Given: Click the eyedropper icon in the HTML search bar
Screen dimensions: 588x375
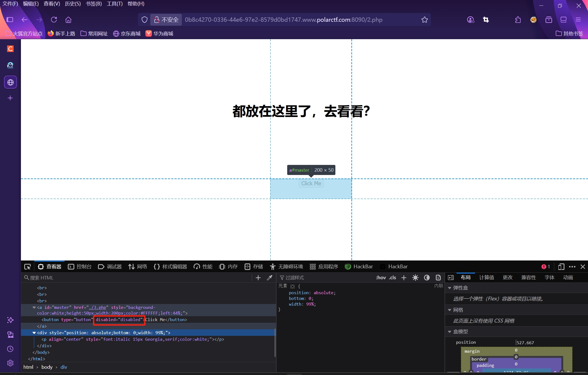Looking at the screenshot, I should point(269,278).
